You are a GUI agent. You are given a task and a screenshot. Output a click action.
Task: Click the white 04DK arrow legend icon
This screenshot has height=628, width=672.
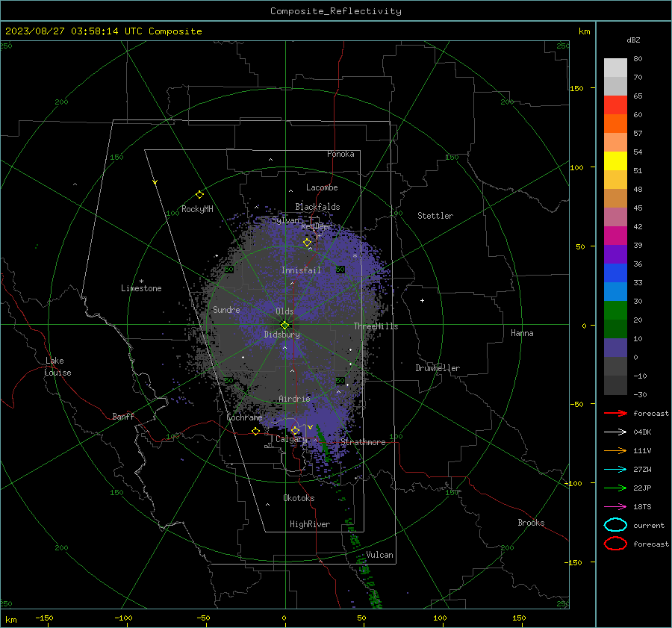click(615, 432)
